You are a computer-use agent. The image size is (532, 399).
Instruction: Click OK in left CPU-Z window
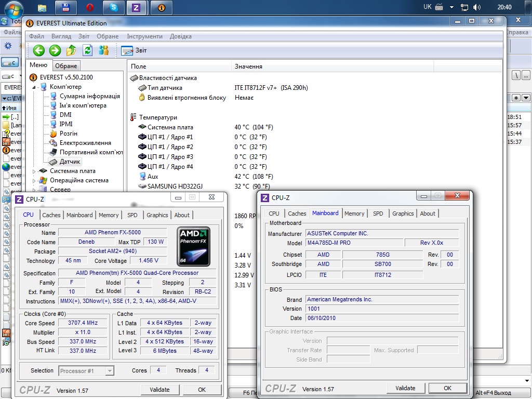[202, 390]
